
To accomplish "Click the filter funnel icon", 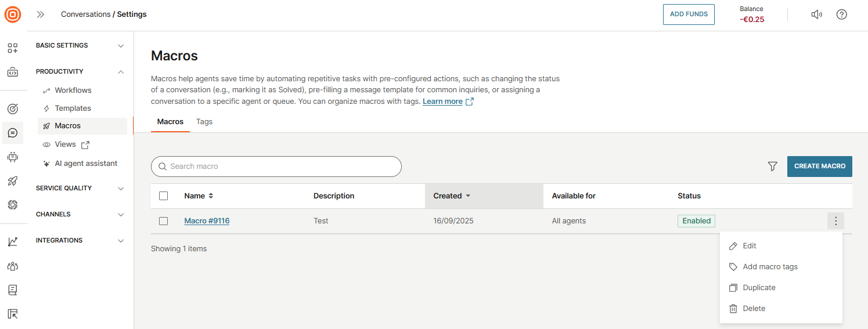I will click(x=772, y=167).
